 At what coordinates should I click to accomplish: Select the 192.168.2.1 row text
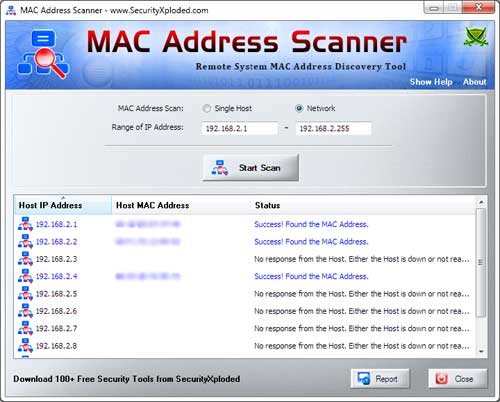(56, 224)
